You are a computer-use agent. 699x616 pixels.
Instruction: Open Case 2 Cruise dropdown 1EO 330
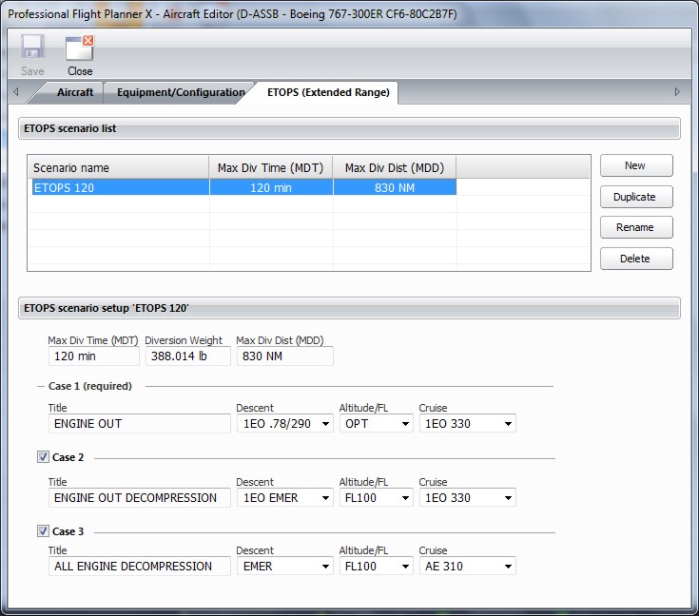[468, 497]
